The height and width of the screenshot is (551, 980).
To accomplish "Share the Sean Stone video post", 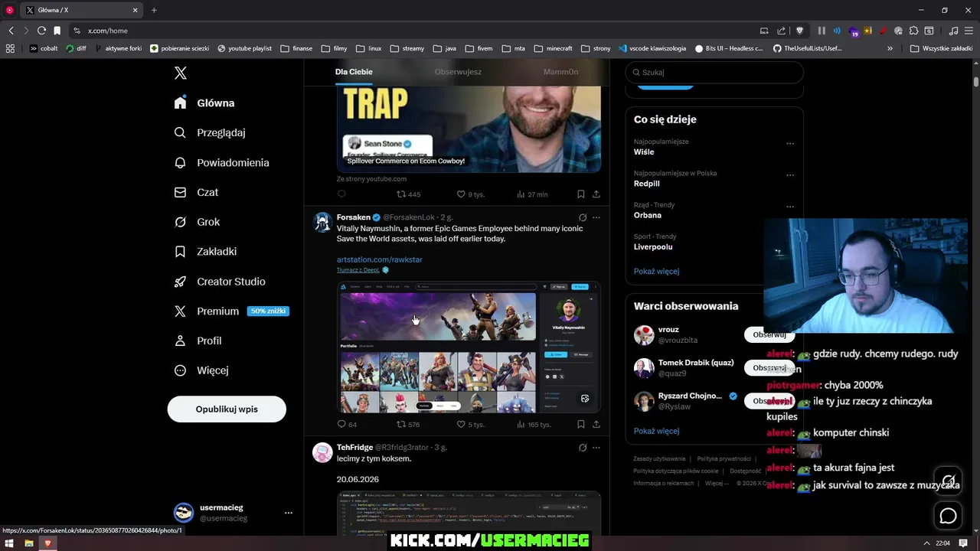I will click(596, 194).
